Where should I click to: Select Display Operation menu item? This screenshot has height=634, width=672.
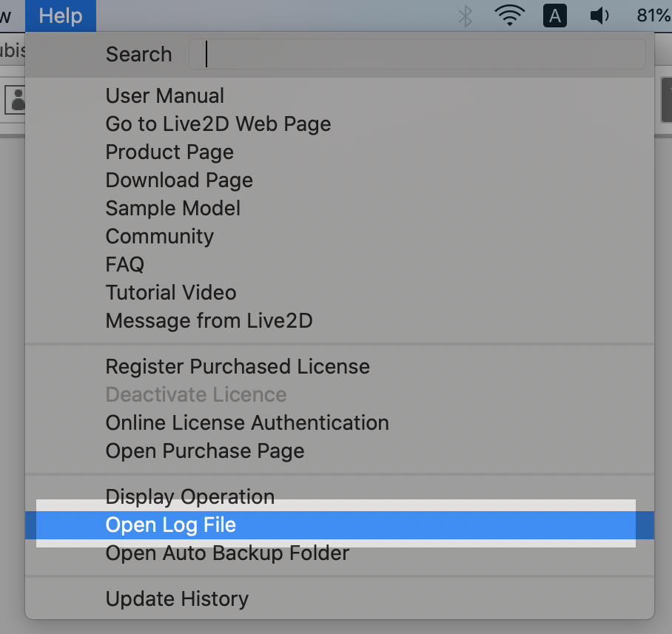[x=340, y=497]
